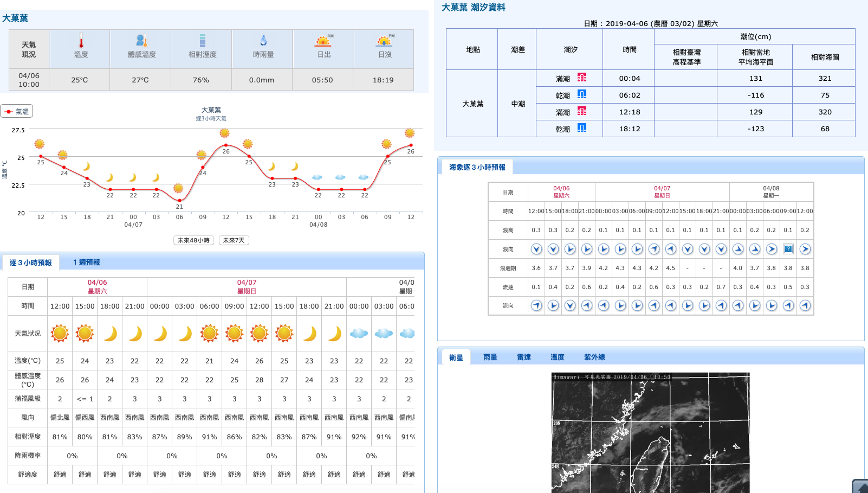Click the 21 degree lowest chart point
This screenshot has width=868, height=493.
point(179,200)
